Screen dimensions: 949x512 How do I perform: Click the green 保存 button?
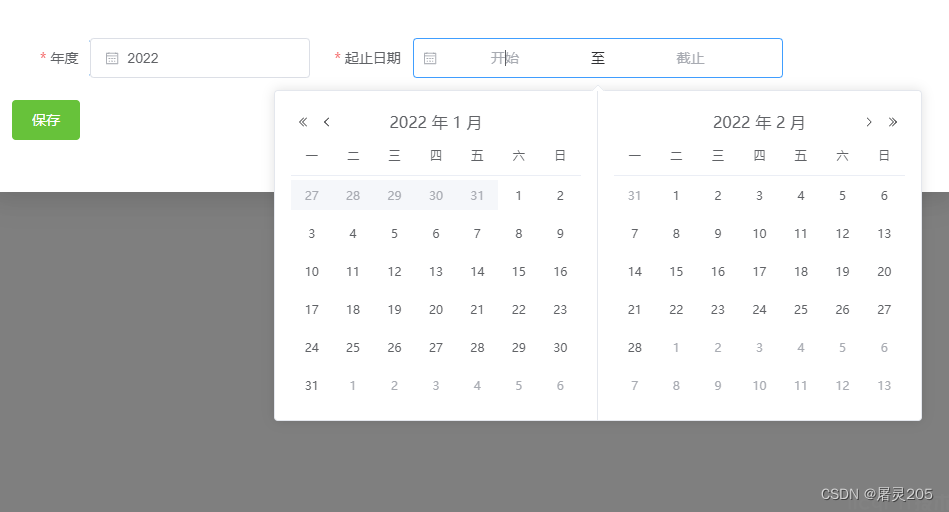tap(46, 120)
